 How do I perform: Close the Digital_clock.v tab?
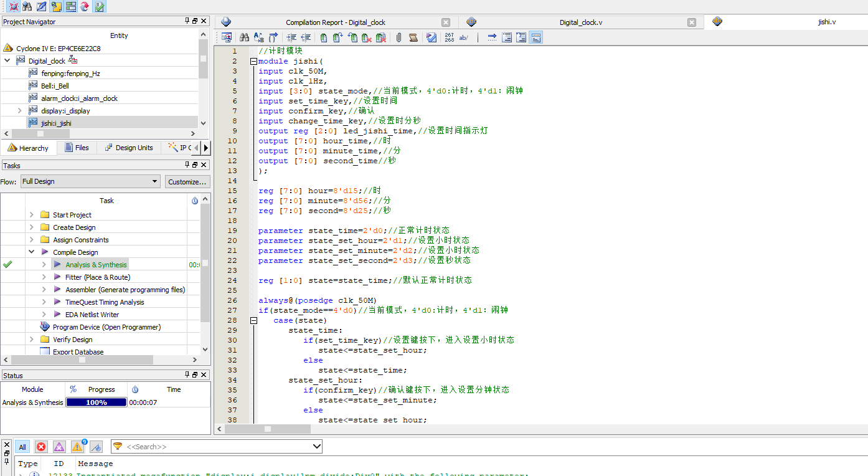point(692,22)
